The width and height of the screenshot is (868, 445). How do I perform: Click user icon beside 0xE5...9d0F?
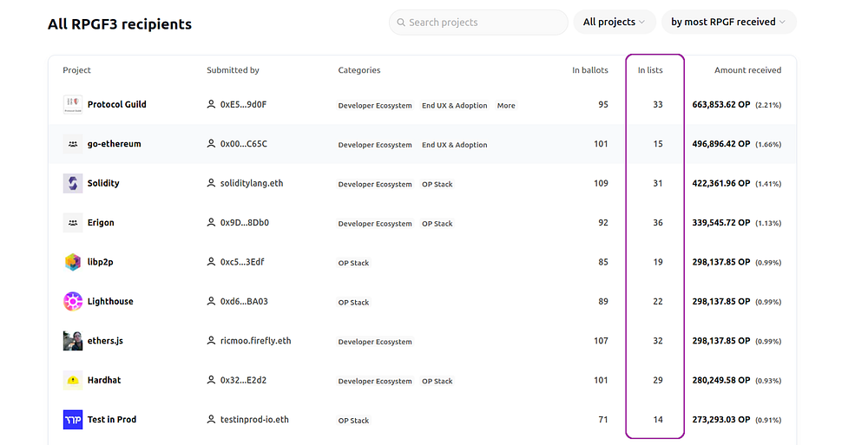(211, 104)
